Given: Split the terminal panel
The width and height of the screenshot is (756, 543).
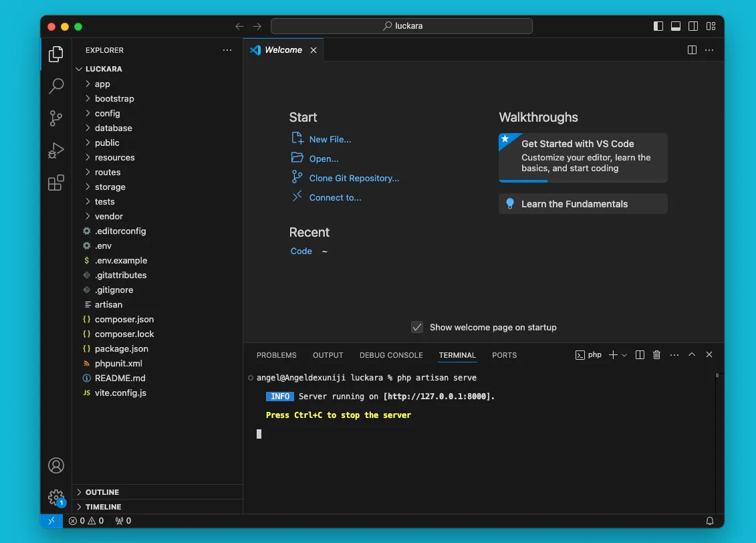Looking at the screenshot, I should (x=640, y=355).
